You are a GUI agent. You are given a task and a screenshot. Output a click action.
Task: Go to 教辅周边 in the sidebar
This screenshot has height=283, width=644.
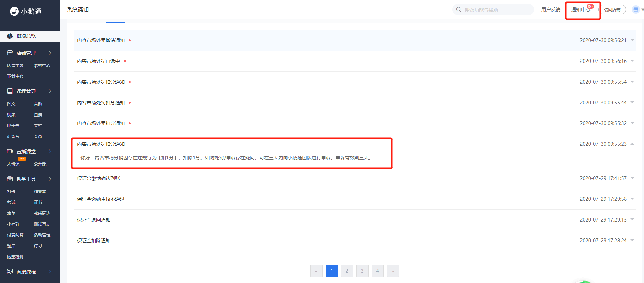(42, 213)
